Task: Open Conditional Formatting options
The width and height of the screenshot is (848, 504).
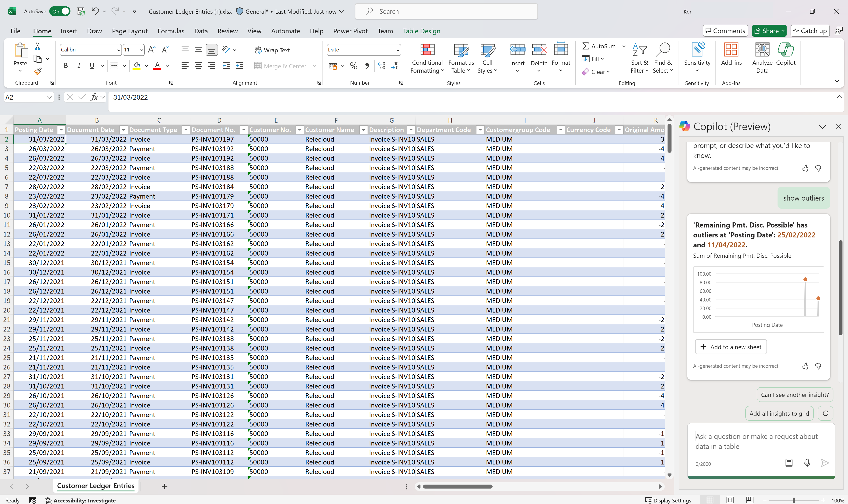Action: 427,58
